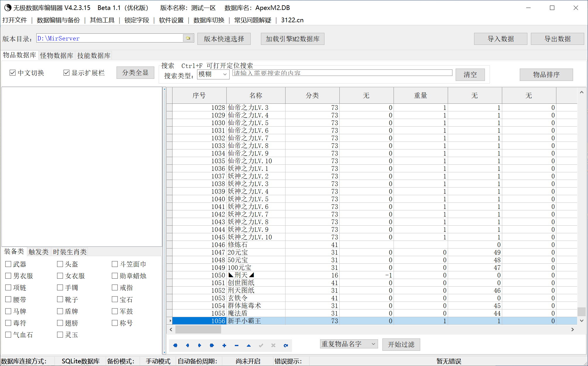Open the 锁定字段 menu

(137, 20)
